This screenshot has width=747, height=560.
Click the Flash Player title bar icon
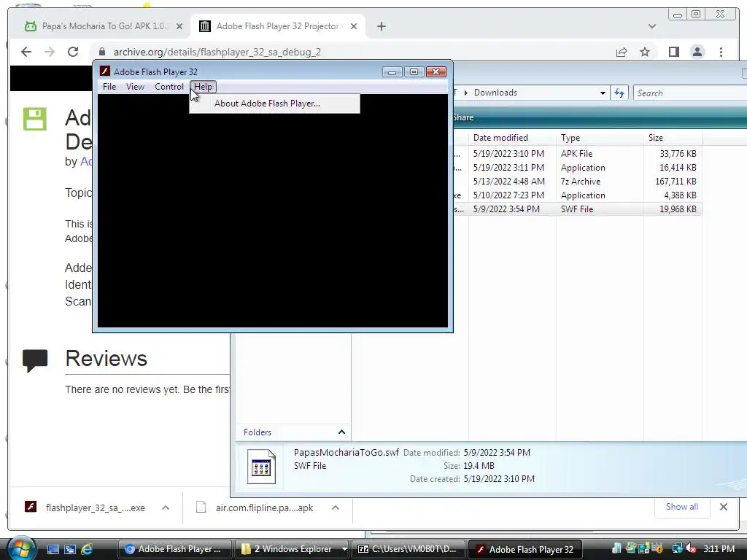(x=105, y=71)
